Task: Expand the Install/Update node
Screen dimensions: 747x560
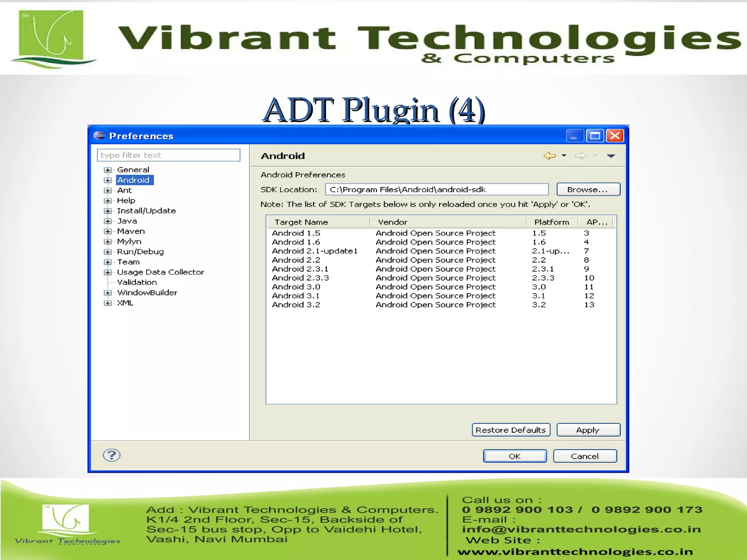Action: click(108, 211)
